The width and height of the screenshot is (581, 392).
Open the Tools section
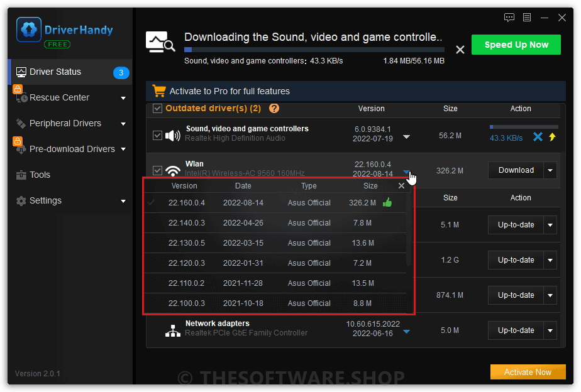(x=70, y=175)
